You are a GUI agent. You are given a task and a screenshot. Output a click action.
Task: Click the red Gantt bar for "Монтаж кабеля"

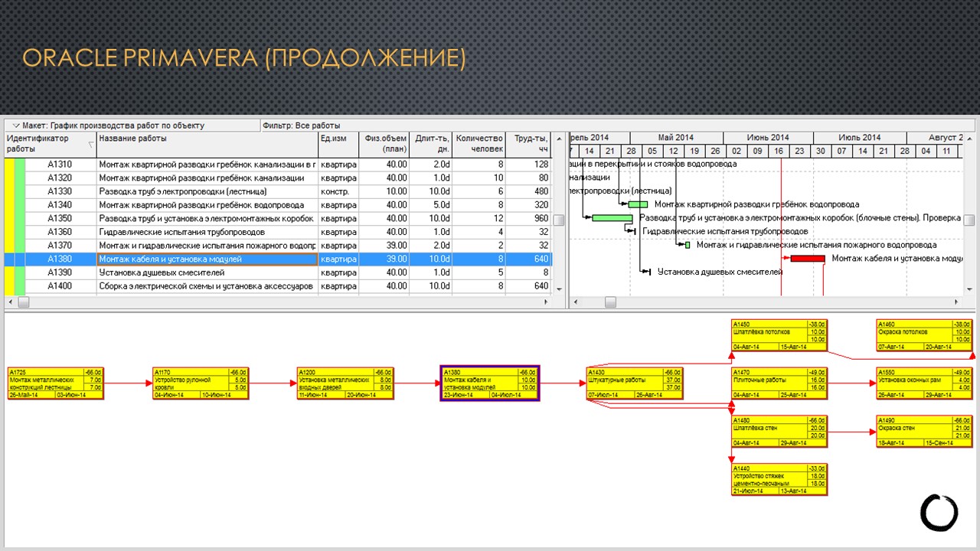[x=808, y=259]
